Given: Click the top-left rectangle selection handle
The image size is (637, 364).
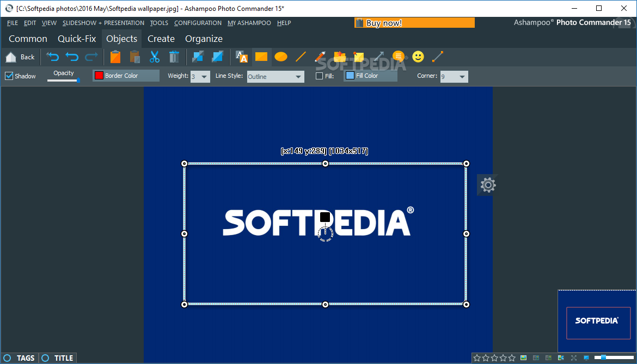Looking at the screenshot, I should [x=184, y=164].
